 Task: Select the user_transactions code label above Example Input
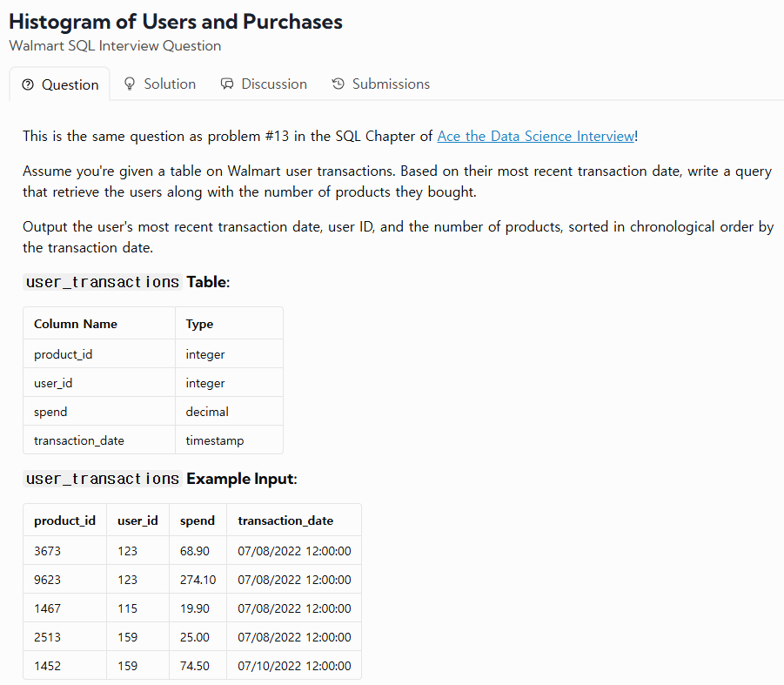(x=103, y=479)
